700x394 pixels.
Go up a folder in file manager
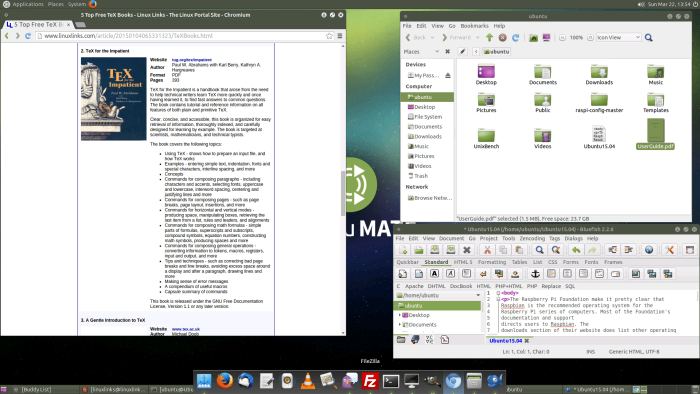point(489,37)
